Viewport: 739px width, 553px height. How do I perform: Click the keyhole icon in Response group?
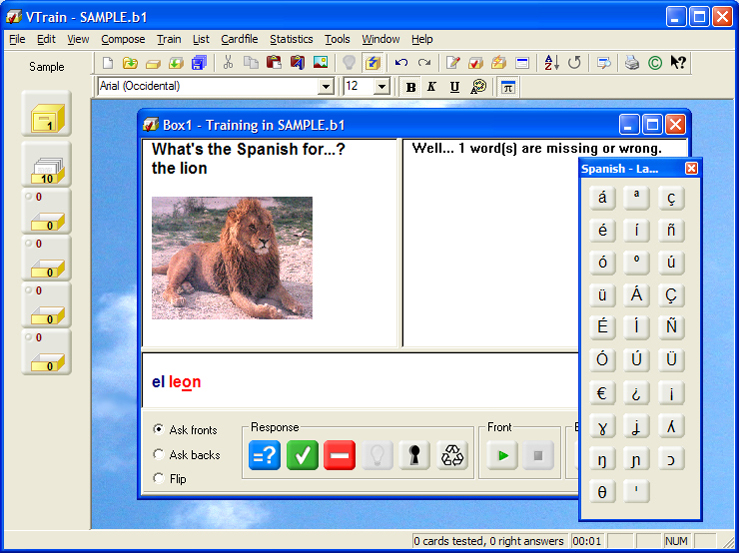coord(414,456)
